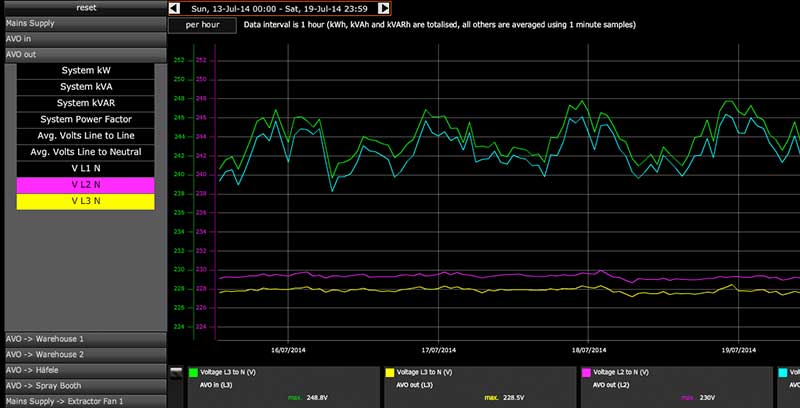Change the per hour interval setting
The image size is (800, 408).
(203, 25)
